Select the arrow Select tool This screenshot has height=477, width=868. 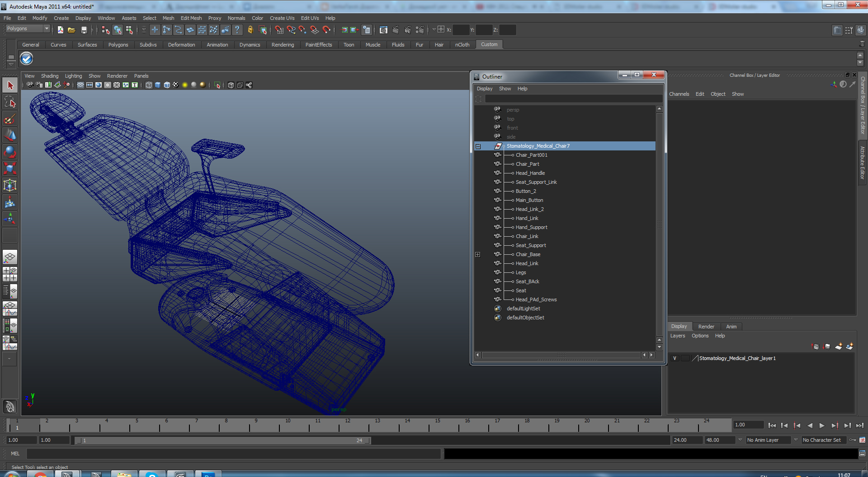pos(10,85)
